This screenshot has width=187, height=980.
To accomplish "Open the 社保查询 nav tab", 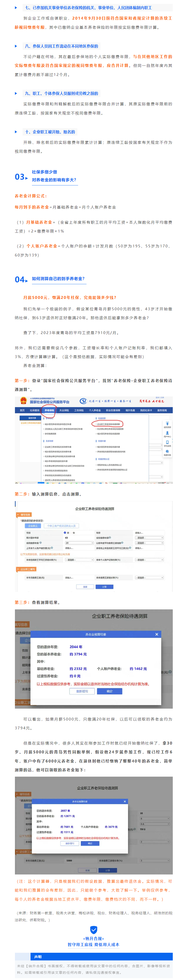I will click(35, 410).
